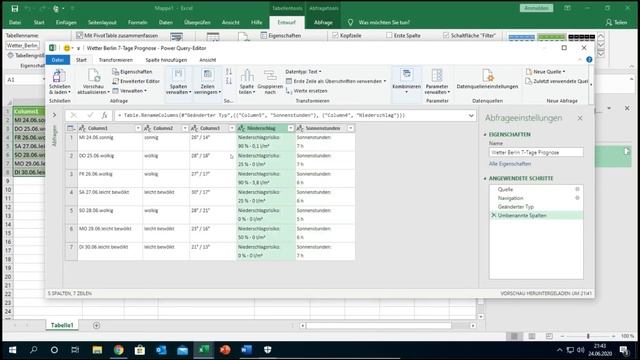Viewport: 640px width, 360px height.
Task: Open Parameter verwalten
Action: click(x=437, y=82)
